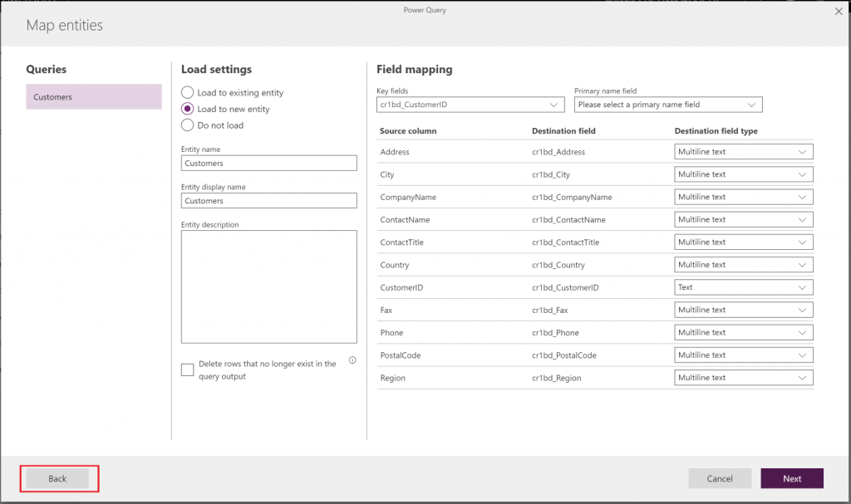Click the PostalCode source column cell
Image resolution: width=851 pixels, height=504 pixels.
[400, 355]
